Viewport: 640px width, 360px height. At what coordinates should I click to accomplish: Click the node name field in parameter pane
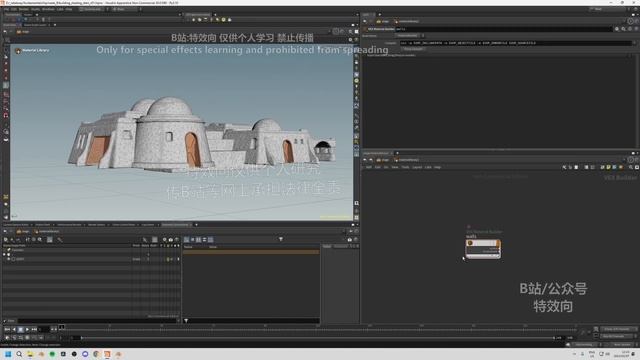tap(503, 29)
